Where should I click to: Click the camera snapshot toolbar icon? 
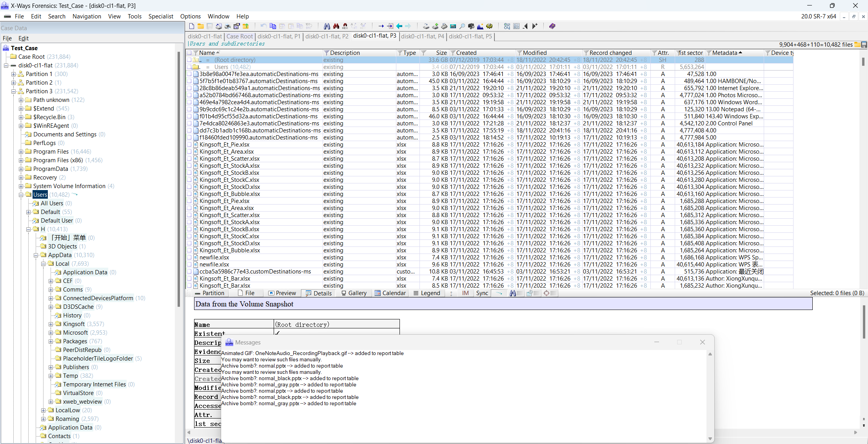pos(471,26)
